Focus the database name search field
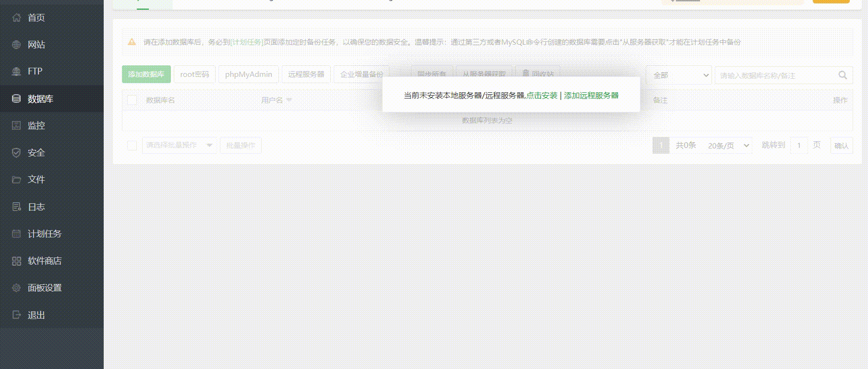This screenshot has width=868, height=369. (777, 75)
